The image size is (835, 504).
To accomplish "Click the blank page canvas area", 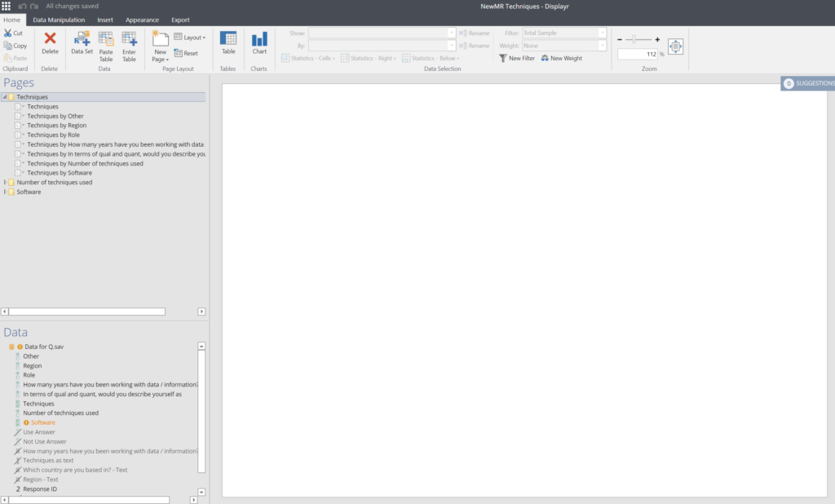I will coord(524,290).
